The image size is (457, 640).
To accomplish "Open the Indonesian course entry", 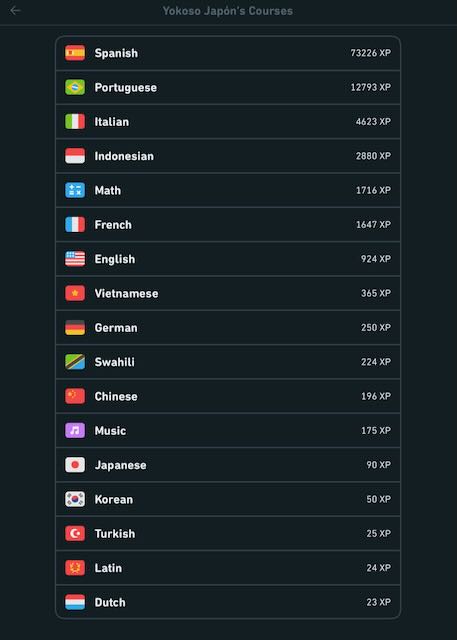I will (x=228, y=156).
